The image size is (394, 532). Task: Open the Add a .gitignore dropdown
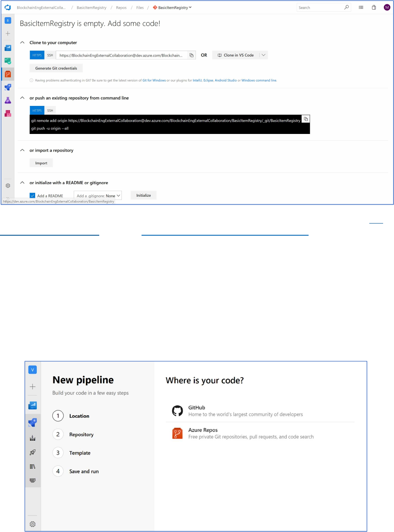98,195
